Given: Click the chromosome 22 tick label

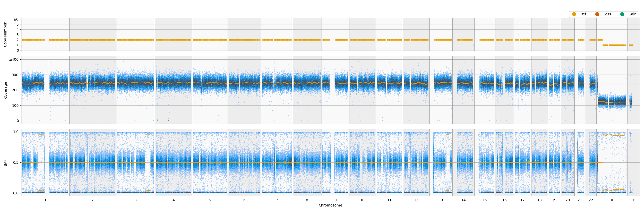Looking at the screenshot, I should coord(591,200).
